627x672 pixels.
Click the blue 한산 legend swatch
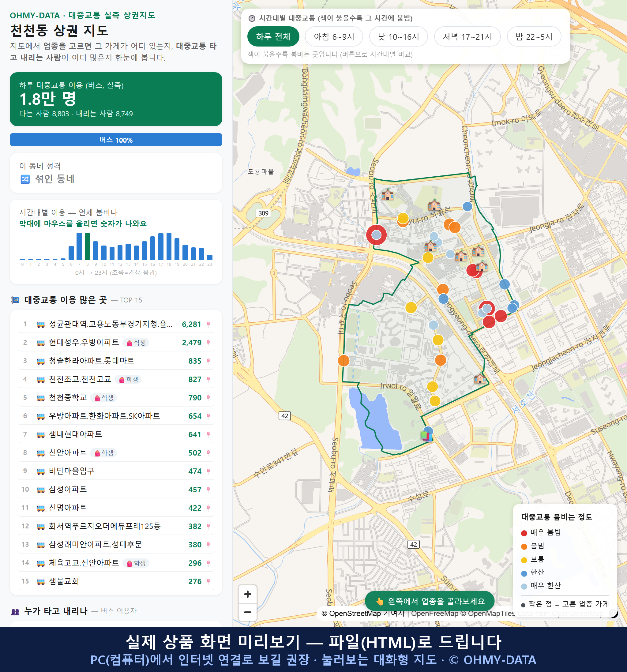pyautogui.click(x=524, y=573)
